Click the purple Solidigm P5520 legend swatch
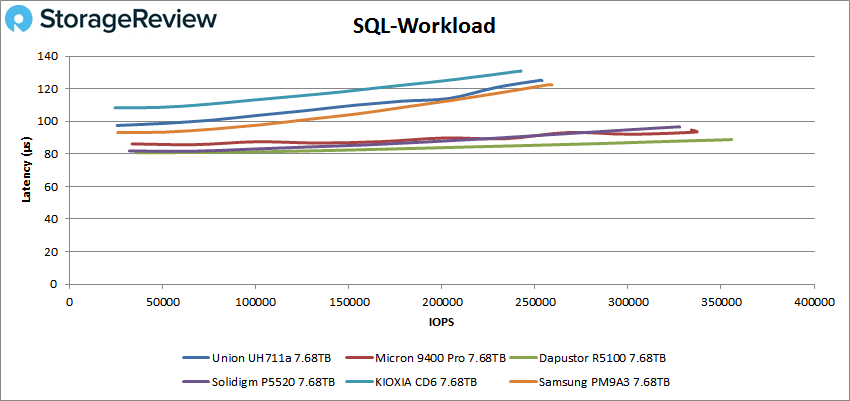 click(x=196, y=383)
